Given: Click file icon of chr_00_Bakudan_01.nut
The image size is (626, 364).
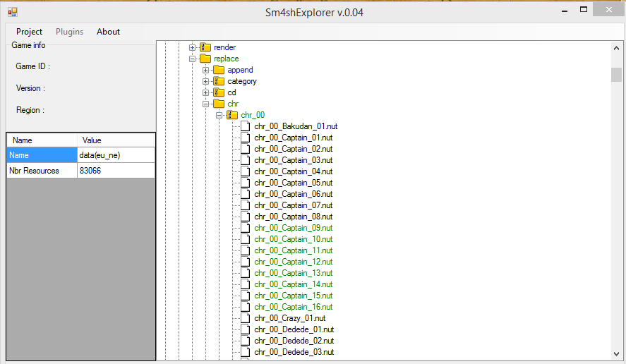Looking at the screenshot, I should click(246, 126).
